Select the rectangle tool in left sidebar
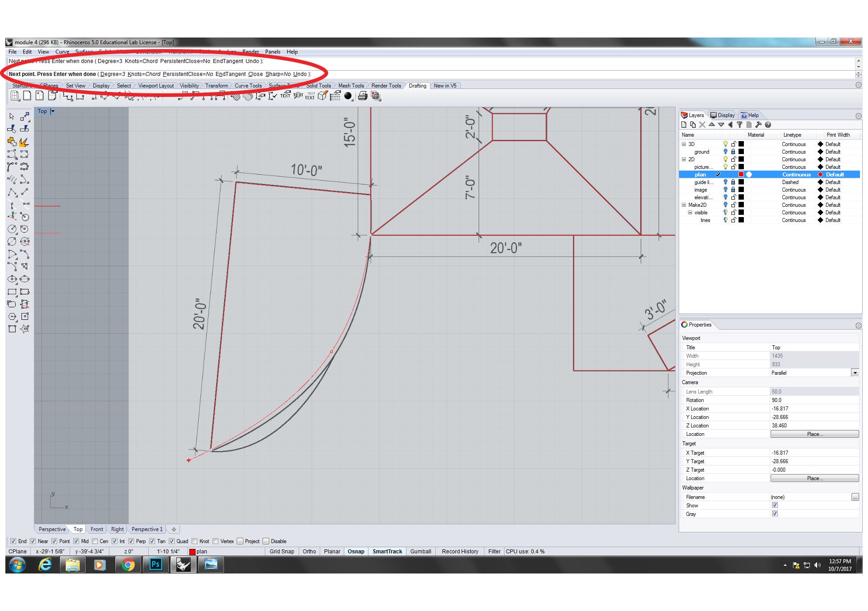Image resolution: width=868 pixels, height=611 pixels. [x=12, y=292]
